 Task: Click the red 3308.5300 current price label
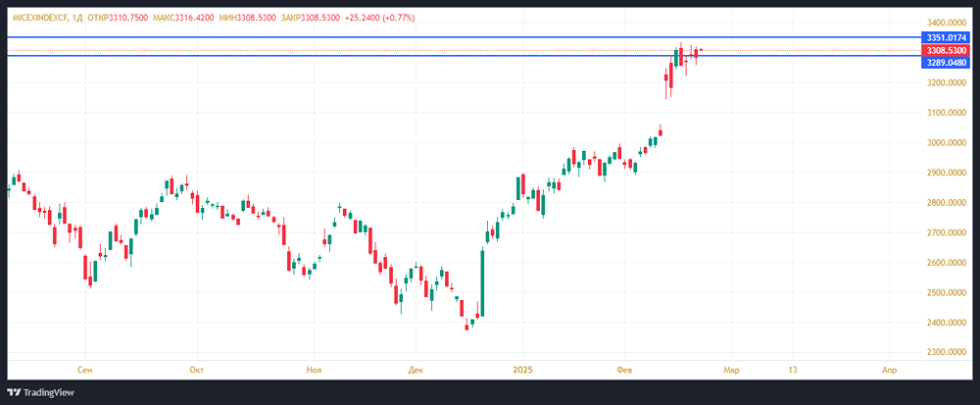click(x=946, y=50)
